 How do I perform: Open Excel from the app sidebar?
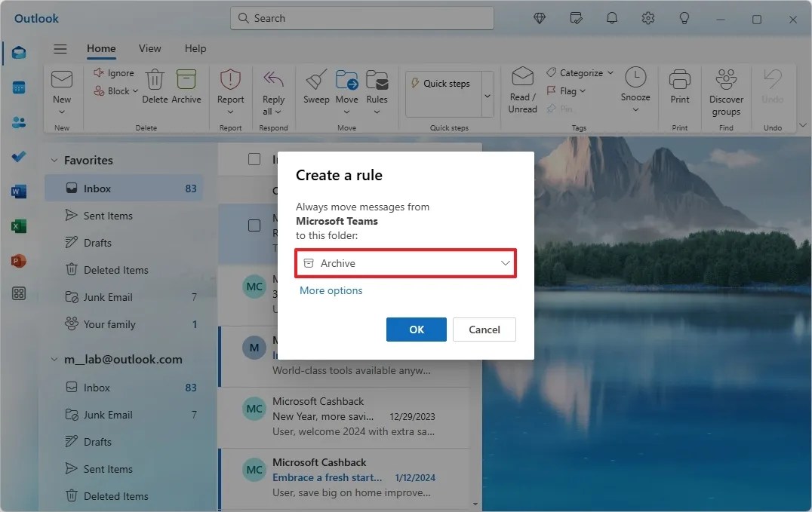coord(19,225)
